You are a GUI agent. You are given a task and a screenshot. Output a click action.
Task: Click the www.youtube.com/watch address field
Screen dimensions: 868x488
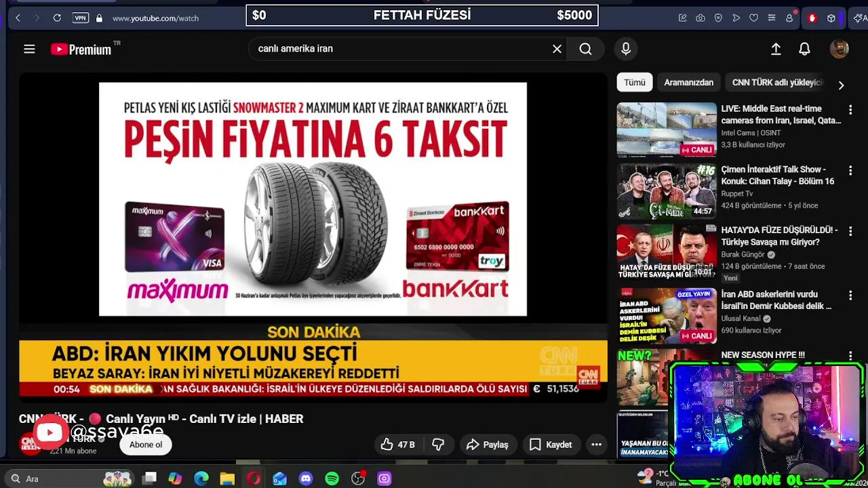(155, 18)
